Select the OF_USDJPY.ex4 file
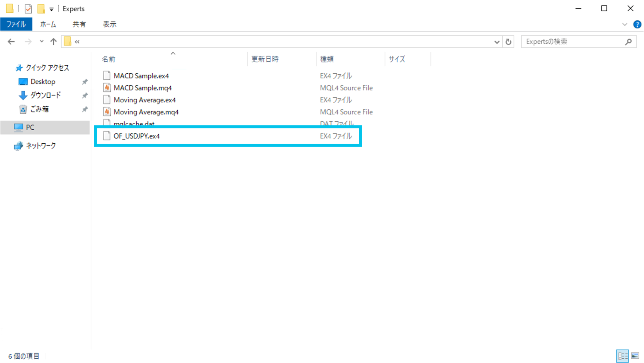Viewport: 644px width, 363px height. coord(137,136)
